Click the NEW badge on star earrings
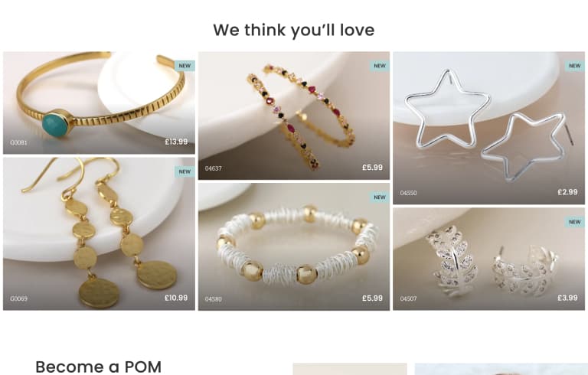The image size is (588, 375). (x=575, y=66)
